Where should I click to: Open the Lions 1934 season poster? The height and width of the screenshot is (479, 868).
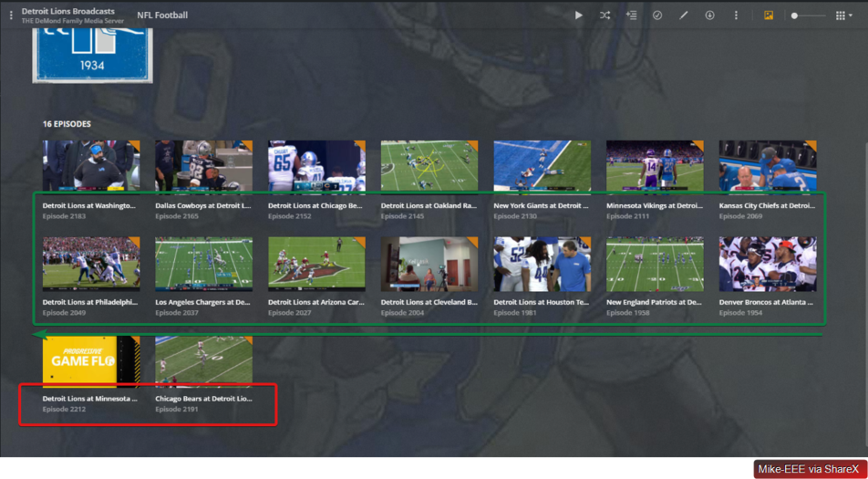[x=92, y=56]
